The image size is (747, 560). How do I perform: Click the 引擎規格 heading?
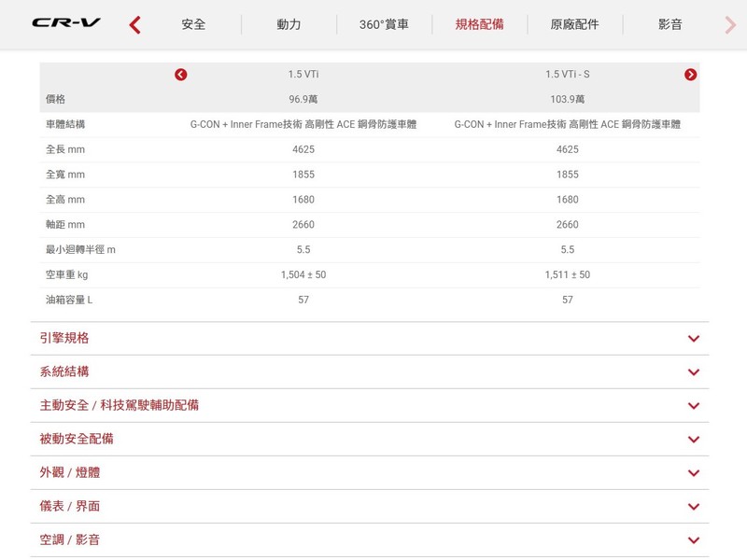pyautogui.click(x=64, y=338)
